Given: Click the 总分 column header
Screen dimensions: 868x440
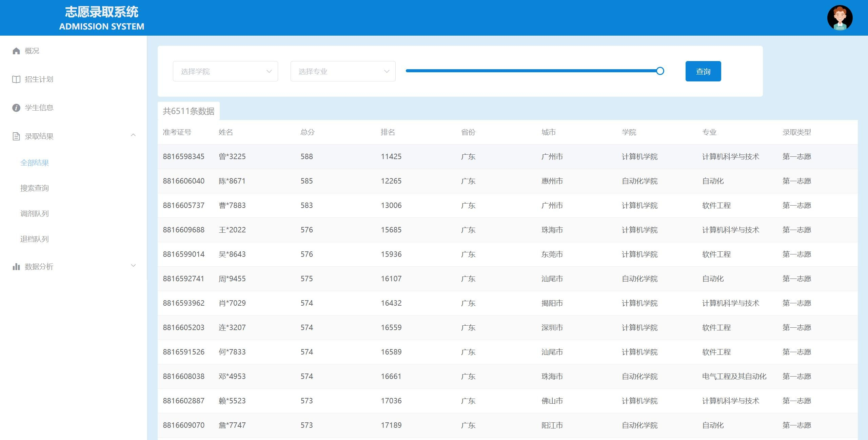Looking at the screenshot, I should click(308, 132).
